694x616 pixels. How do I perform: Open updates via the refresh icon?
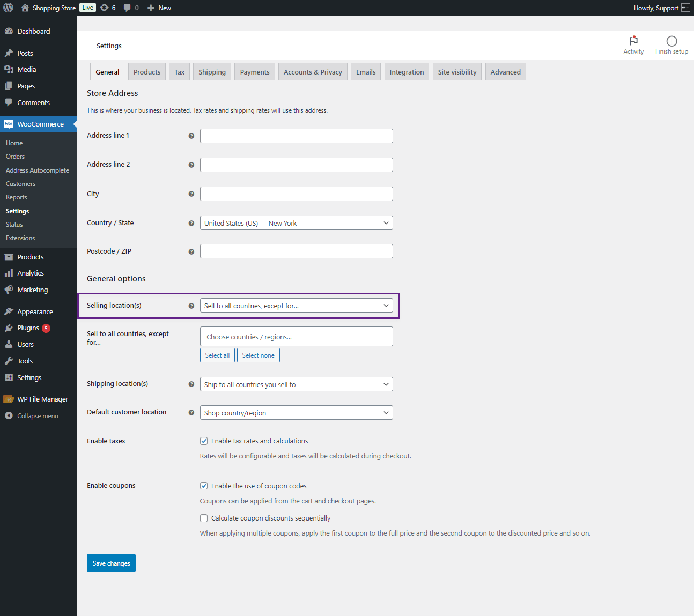(x=105, y=8)
